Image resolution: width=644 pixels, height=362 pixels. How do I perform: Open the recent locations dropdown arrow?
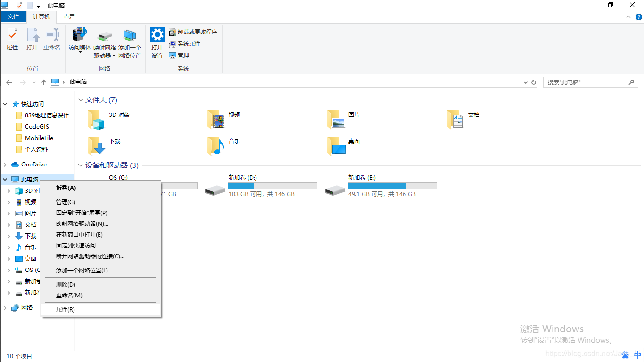pyautogui.click(x=34, y=82)
